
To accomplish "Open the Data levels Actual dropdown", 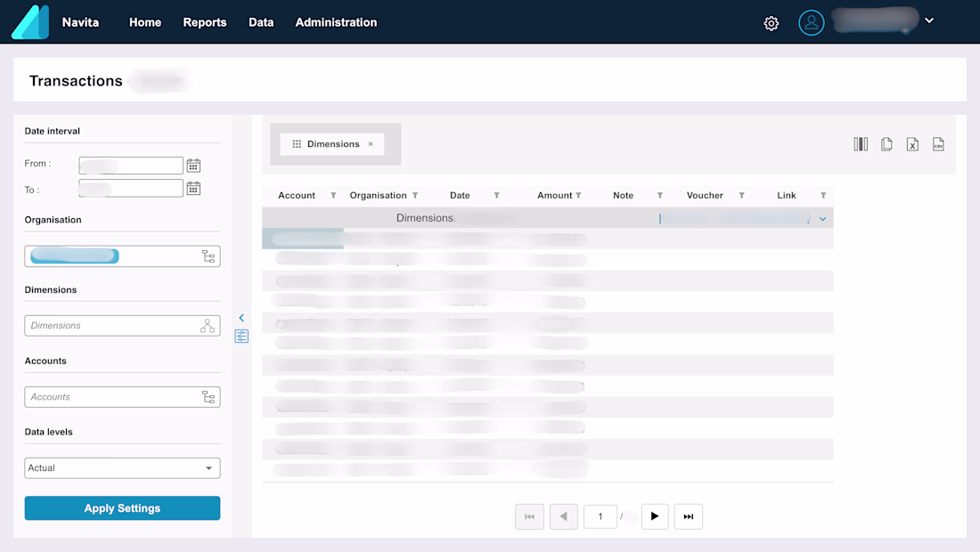I will (x=123, y=467).
